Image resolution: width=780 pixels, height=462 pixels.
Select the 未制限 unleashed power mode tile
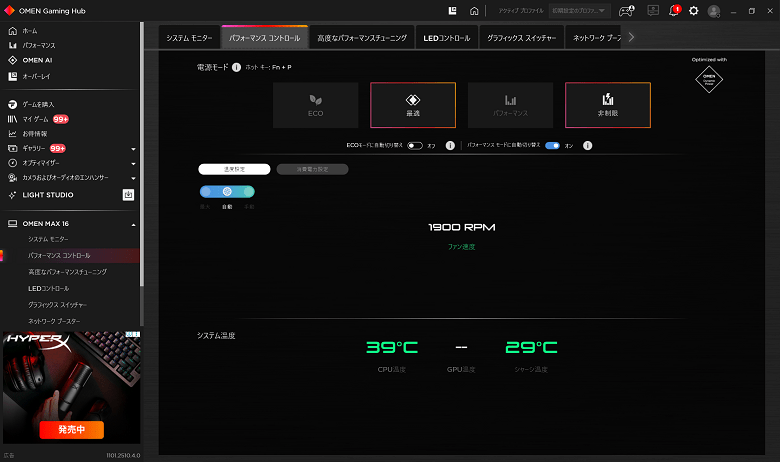pos(608,105)
